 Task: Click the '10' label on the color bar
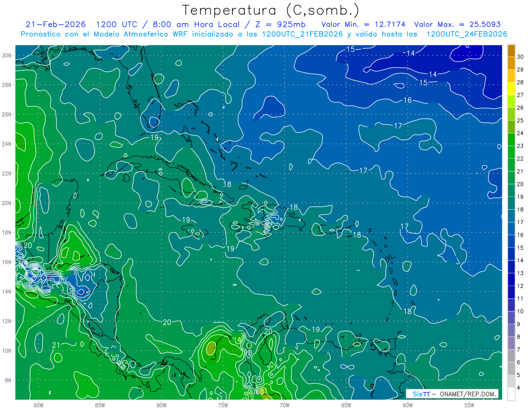(520, 311)
